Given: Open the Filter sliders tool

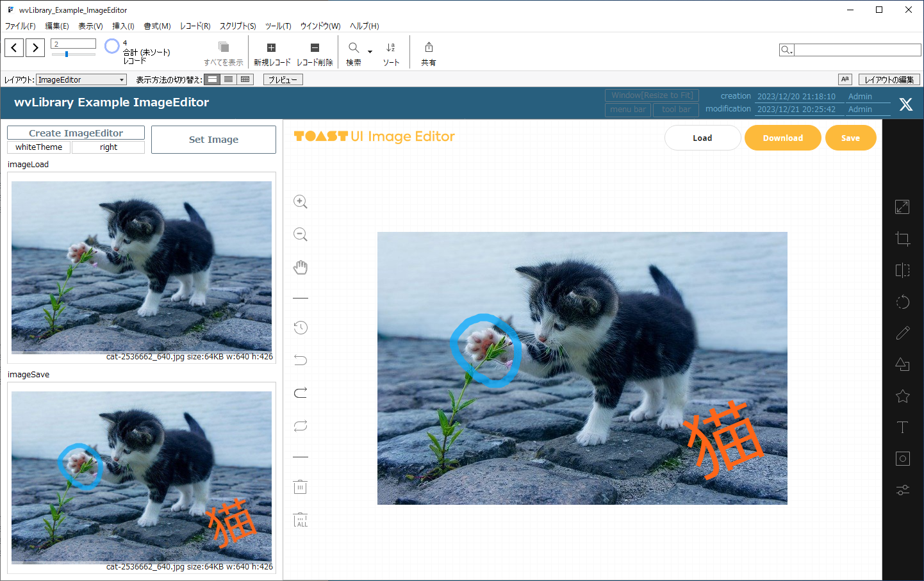Looking at the screenshot, I should tap(902, 490).
